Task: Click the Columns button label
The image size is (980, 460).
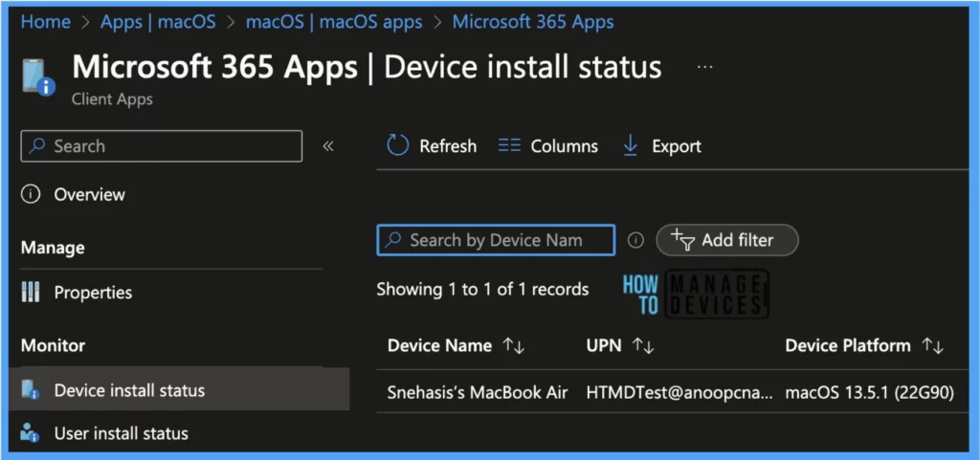Action: (565, 146)
